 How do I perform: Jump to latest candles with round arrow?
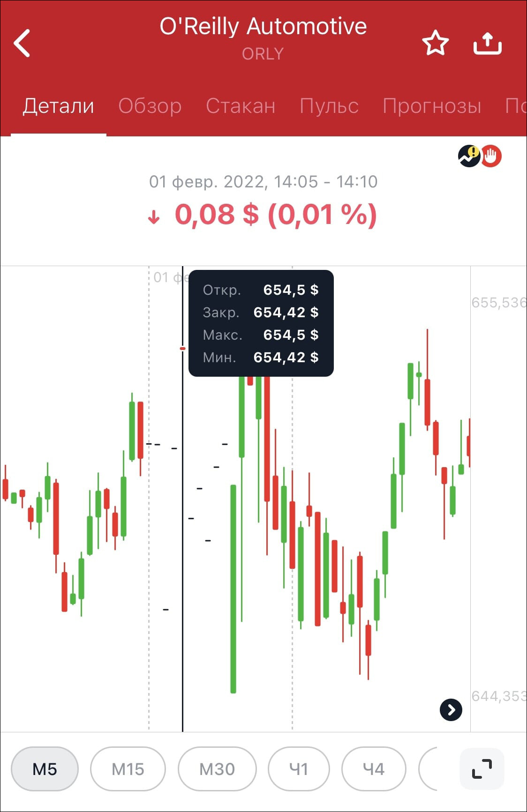pyautogui.click(x=451, y=710)
